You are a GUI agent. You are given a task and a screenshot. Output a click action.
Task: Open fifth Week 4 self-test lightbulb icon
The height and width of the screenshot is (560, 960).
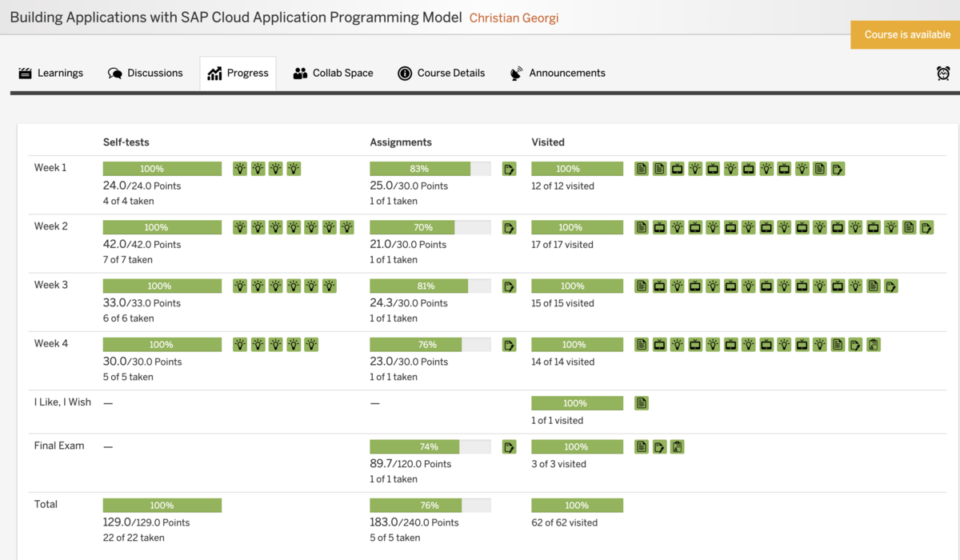click(x=311, y=345)
